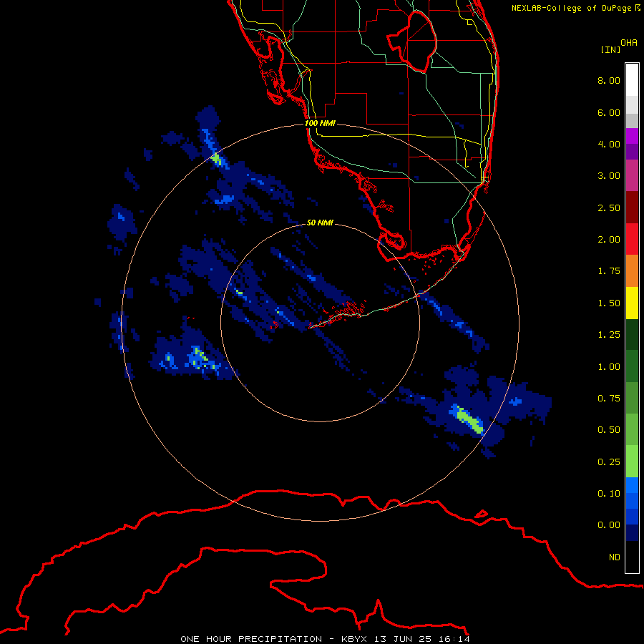Click the 1.50 legend value
This screenshot has width=644, height=644.
coord(609,303)
